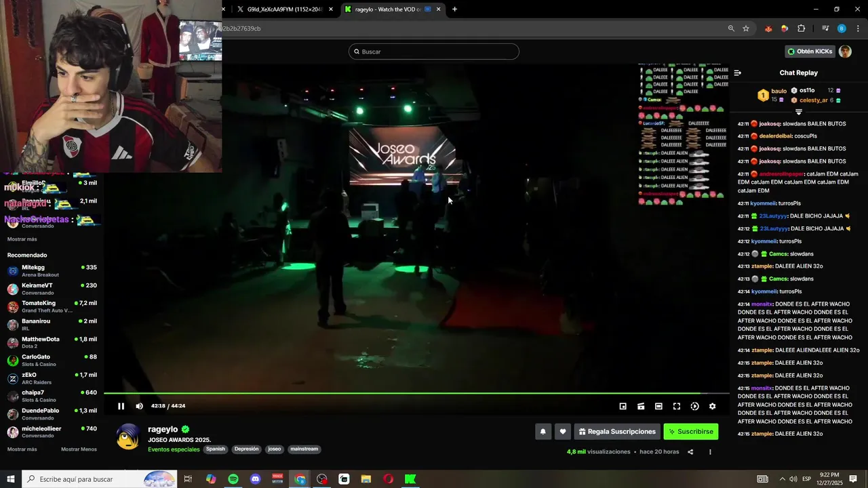Select the joseo tag

point(275,449)
